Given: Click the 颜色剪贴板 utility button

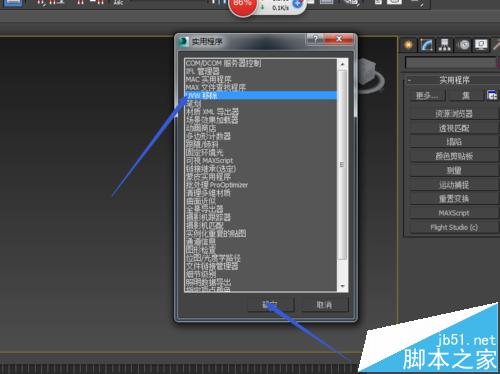Looking at the screenshot, I should pyautogui.click(x=454, y=156).
